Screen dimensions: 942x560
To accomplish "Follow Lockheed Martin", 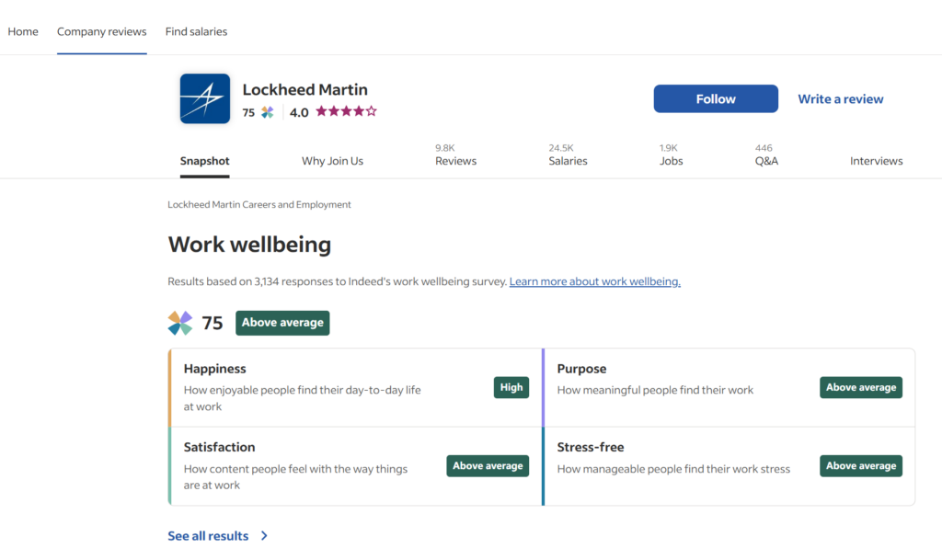I will click(716, 98).
